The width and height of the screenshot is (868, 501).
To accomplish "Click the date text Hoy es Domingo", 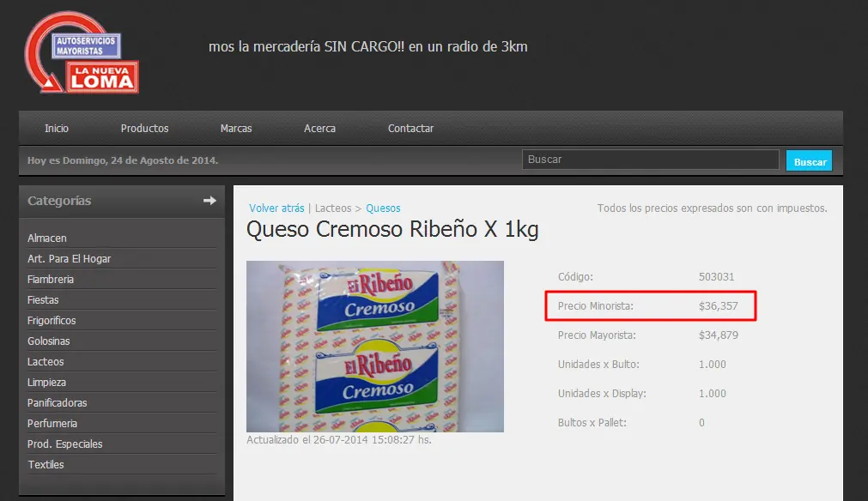I will [x=122, y=160].
